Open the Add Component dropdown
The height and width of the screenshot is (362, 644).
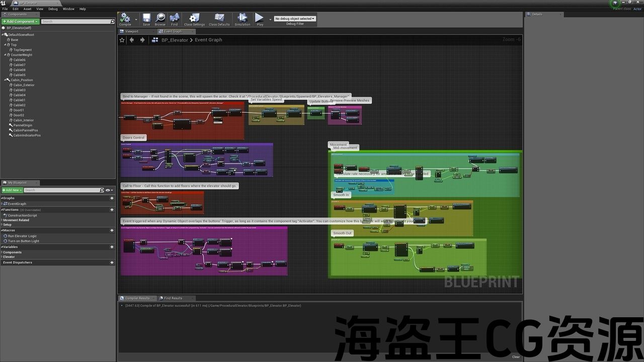[x=20, y=22]
